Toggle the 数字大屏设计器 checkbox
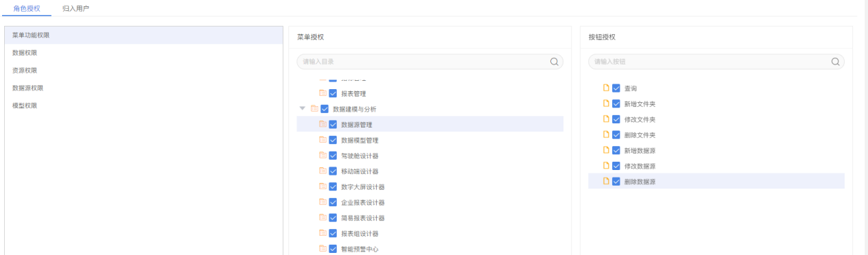This screenshot has width=868, height=255. click(x=333, y=186)
